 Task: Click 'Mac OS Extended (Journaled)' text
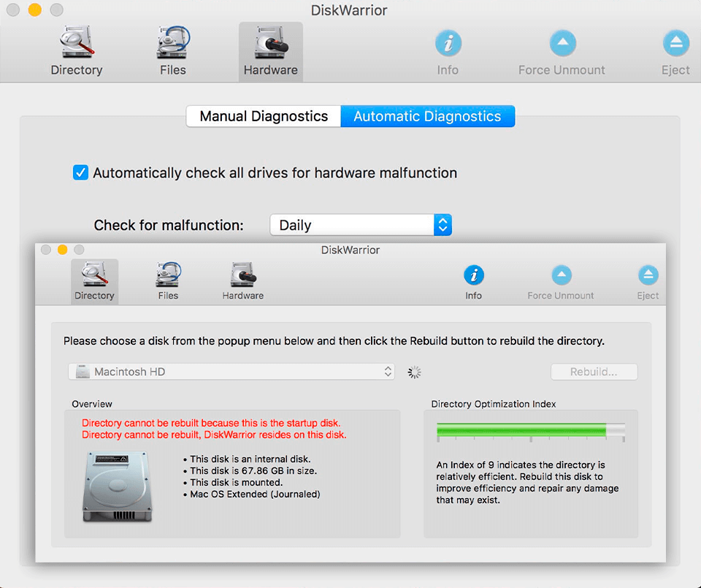[x=255, y=494]
